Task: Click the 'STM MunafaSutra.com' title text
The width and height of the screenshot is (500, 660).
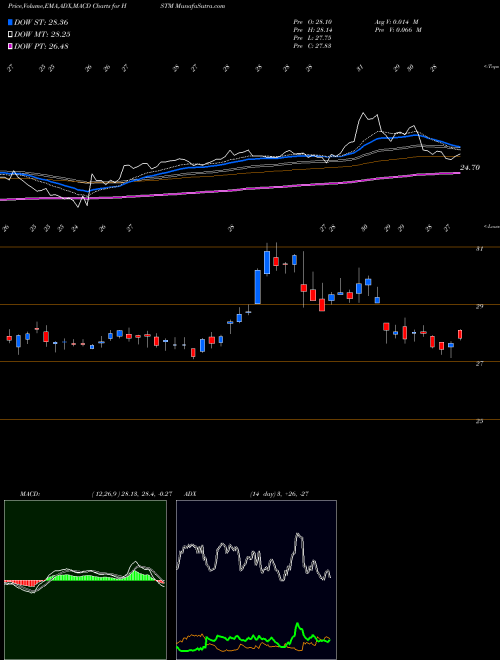Action: click(192, 6)
